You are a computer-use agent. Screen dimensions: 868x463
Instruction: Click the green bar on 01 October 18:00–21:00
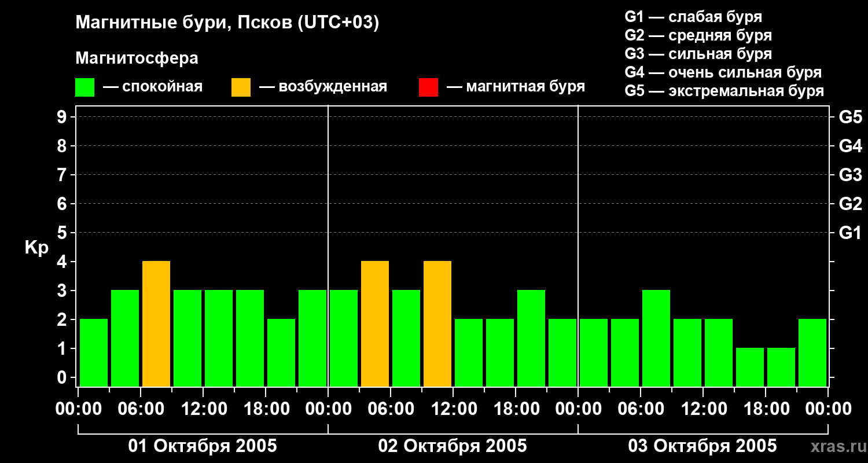(x=281, y=352)
